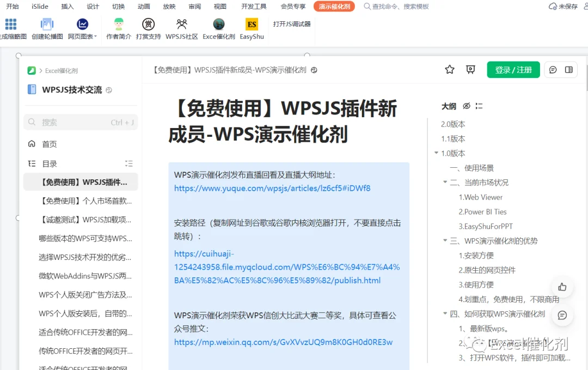588x370 pixels.
Task: Click the 登录 / 注册 button
Action: coord(513,70)
